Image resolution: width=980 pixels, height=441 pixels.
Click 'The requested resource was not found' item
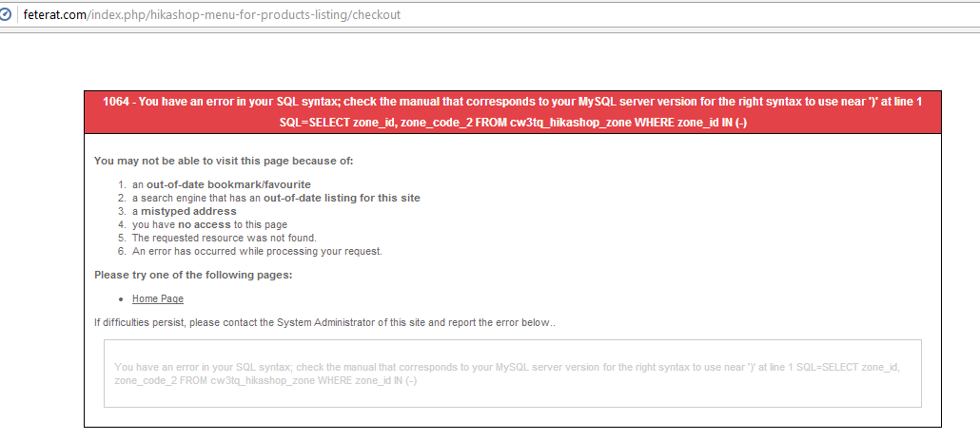coord(225,238)
